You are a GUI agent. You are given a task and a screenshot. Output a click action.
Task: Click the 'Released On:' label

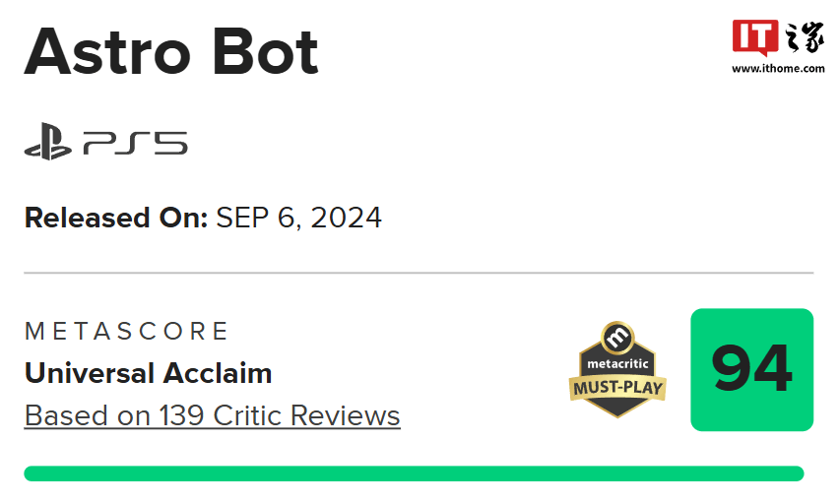[116, 218]
